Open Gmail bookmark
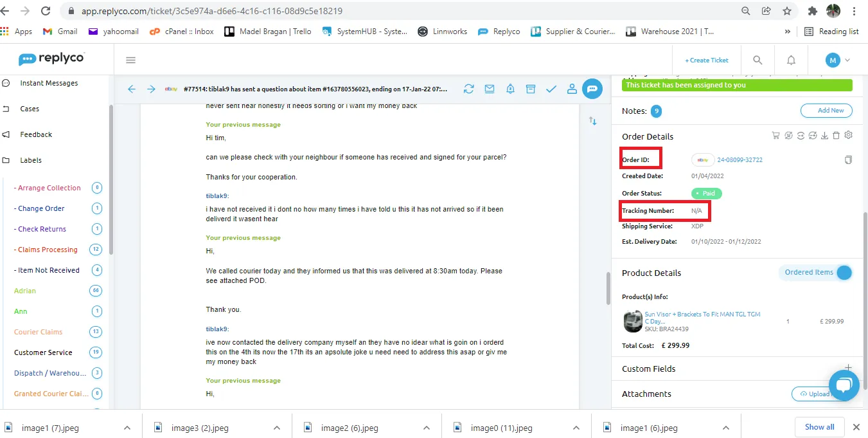The image size is (868, 438). [60, 32]
